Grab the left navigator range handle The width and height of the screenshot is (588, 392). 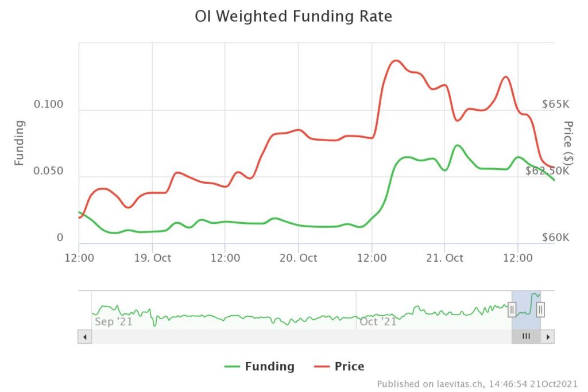(512, 310)
